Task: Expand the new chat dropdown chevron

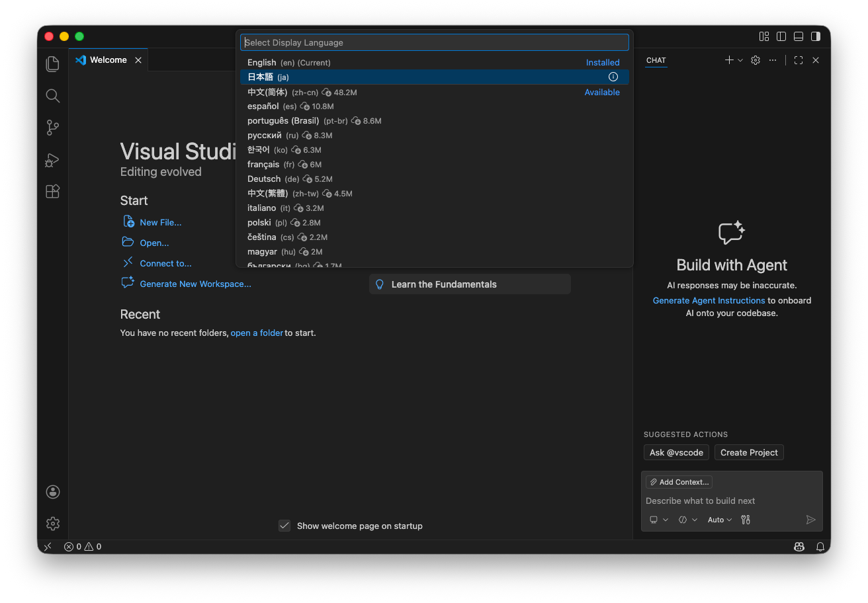Action: point(740,60)
